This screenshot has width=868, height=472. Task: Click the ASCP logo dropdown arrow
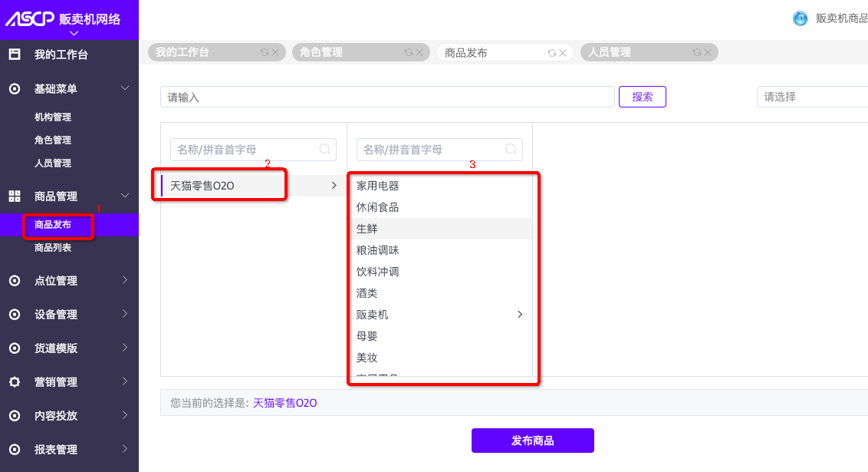(x=74, y=33)
